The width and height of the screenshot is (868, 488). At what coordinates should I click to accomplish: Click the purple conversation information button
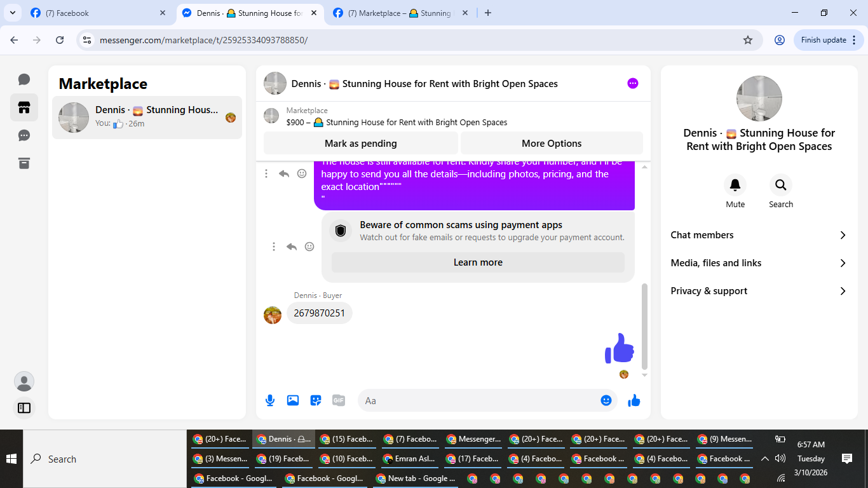633,83
